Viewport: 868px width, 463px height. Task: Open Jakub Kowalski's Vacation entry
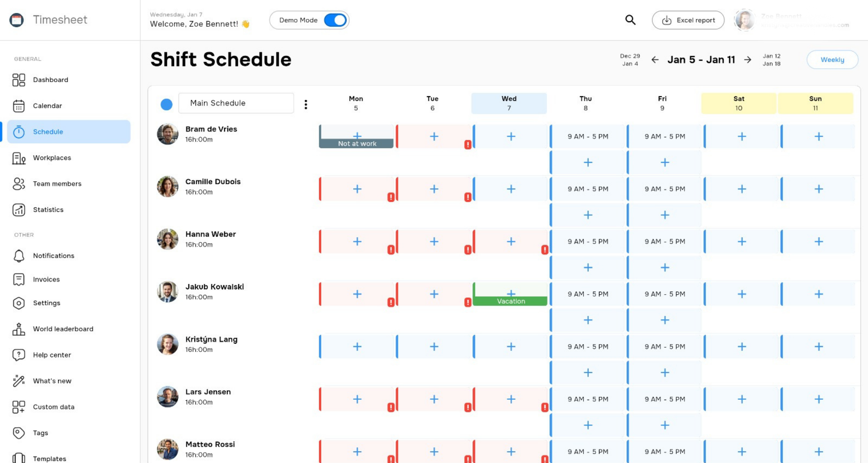point(511,301)
